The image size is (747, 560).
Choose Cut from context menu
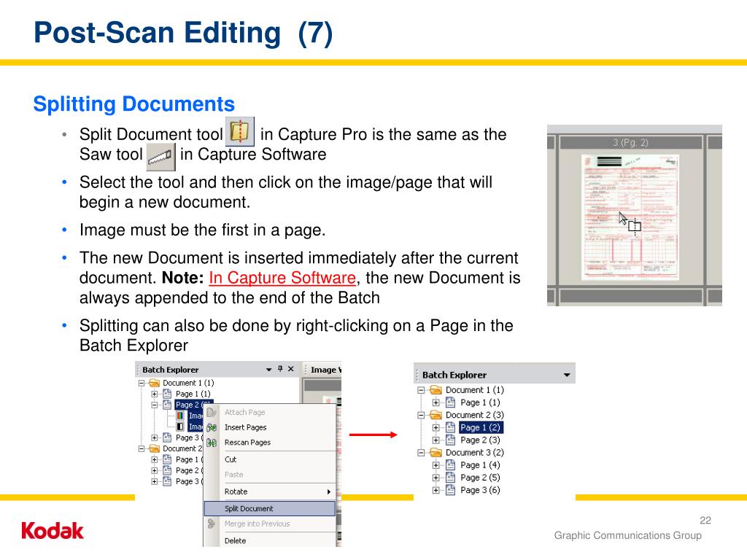270,459
